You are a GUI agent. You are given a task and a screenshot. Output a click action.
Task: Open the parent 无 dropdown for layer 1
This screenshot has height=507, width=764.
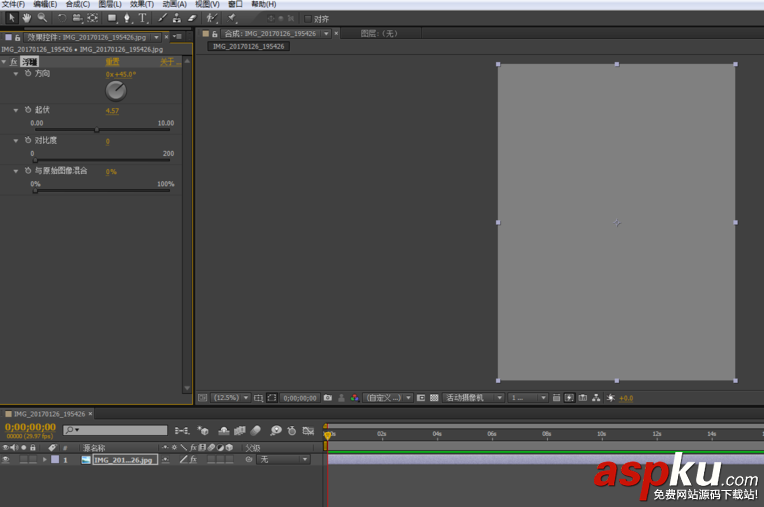coord(284,459)
